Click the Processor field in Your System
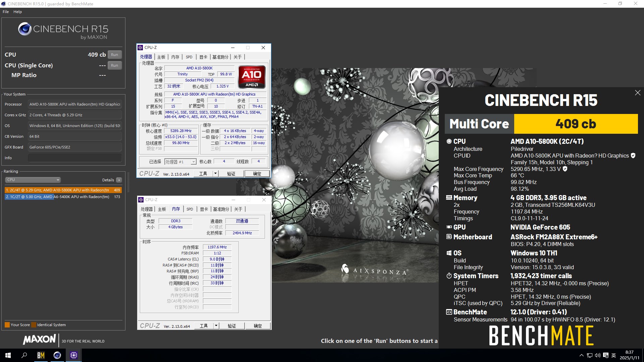Viewport: 644px width, 362px height. tap(75, 104)
